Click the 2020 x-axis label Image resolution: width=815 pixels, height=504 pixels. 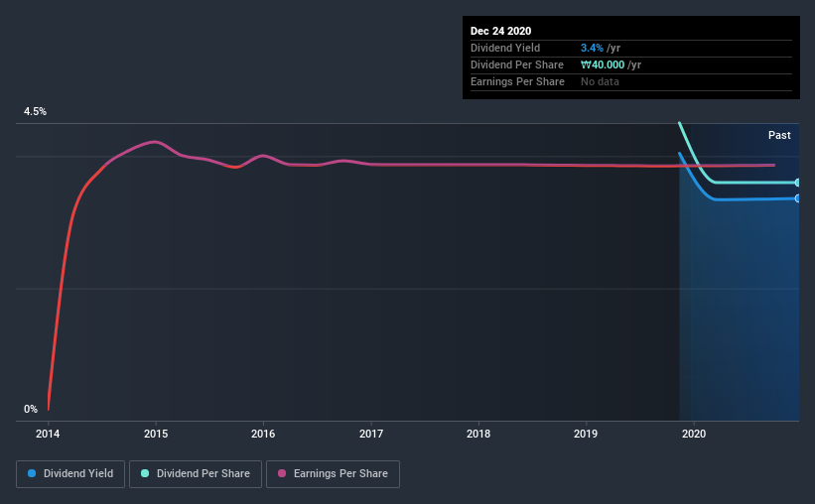(694, 434)
